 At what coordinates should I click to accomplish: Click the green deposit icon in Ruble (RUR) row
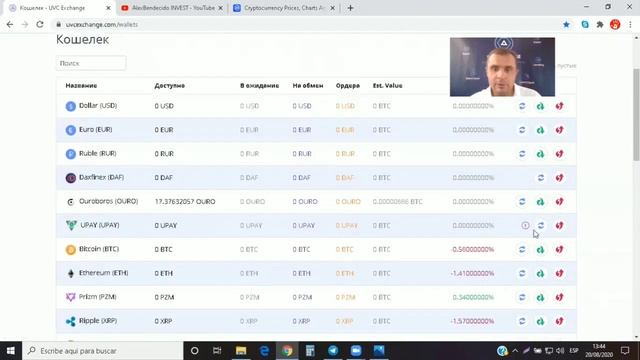tap(540, 154)
